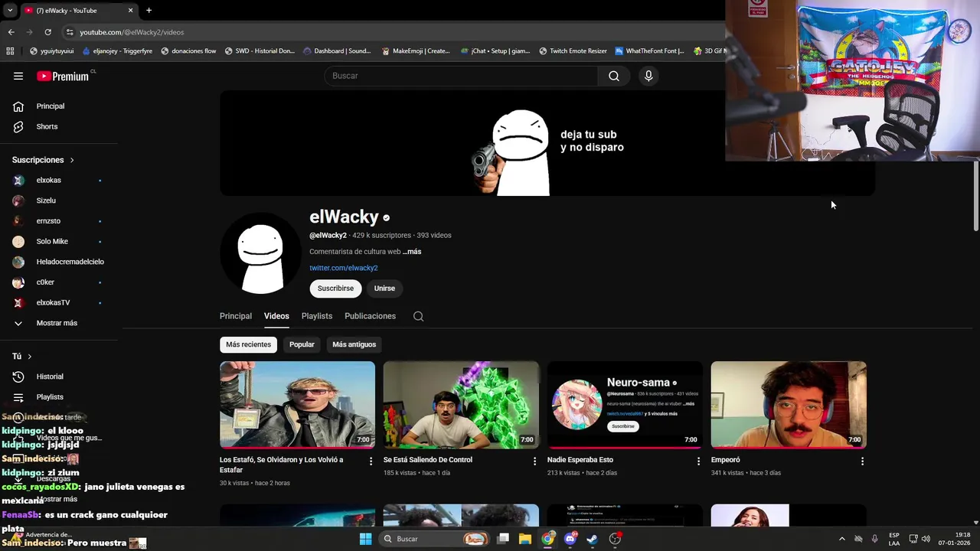The image size is (980, 551).
Task: Expand the Suscripciones section chevron
Action: [x=72, y=160]
